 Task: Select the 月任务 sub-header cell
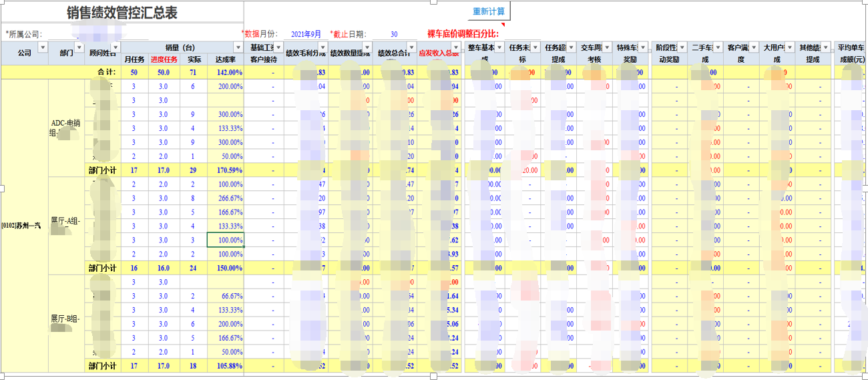click(134, 59)
